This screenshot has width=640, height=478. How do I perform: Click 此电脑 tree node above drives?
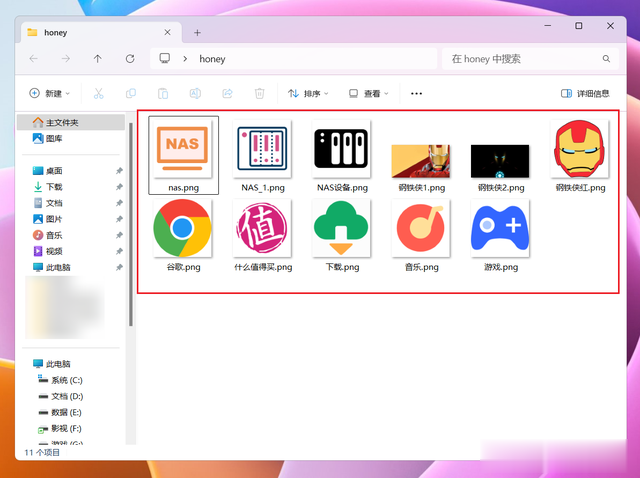pos(71,364)
